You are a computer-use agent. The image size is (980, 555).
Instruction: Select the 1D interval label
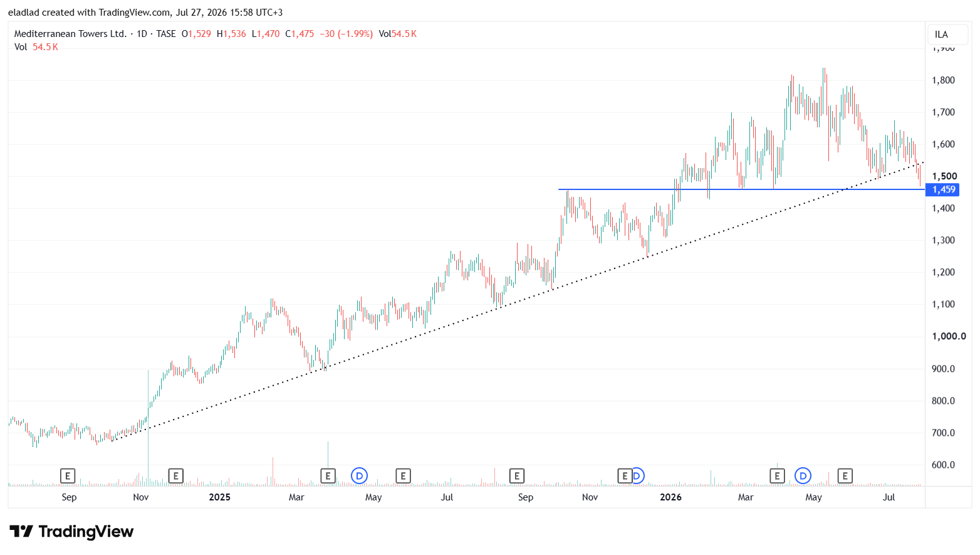pyautogui.click(x=142, y=34)
